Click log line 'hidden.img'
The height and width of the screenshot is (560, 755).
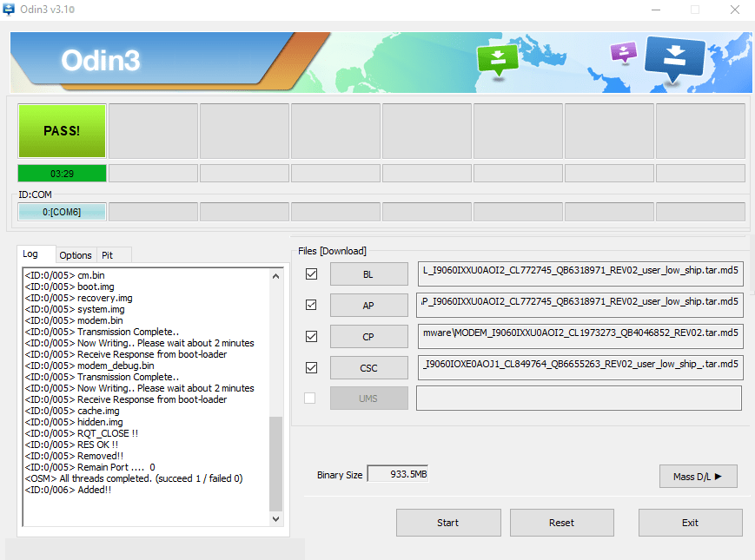click(74, 422)
